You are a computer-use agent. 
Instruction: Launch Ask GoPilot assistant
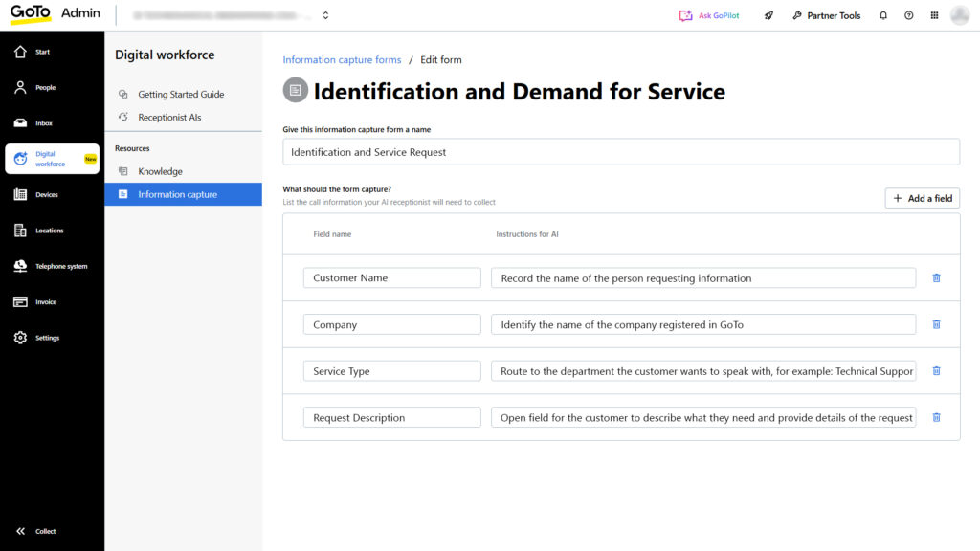[709, 15]
